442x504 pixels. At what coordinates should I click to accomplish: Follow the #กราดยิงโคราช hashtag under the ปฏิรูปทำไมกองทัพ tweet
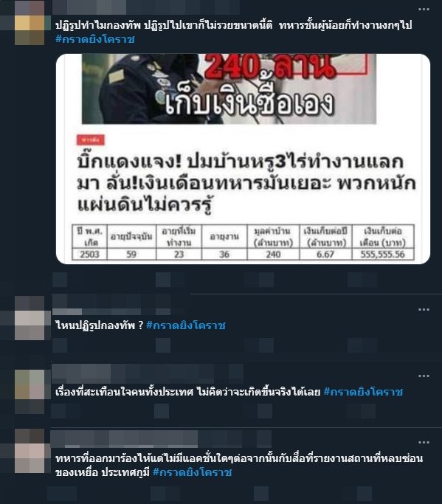coord(95,39)
